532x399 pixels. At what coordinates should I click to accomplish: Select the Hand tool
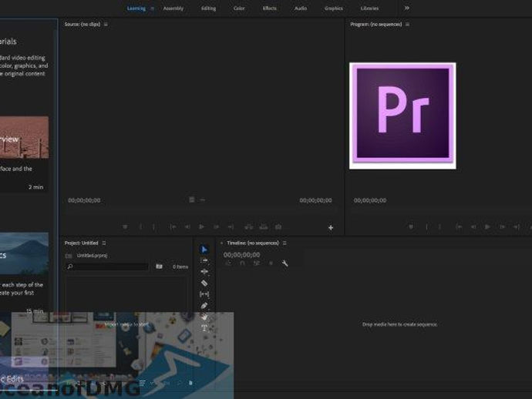(x=204, y=317)
